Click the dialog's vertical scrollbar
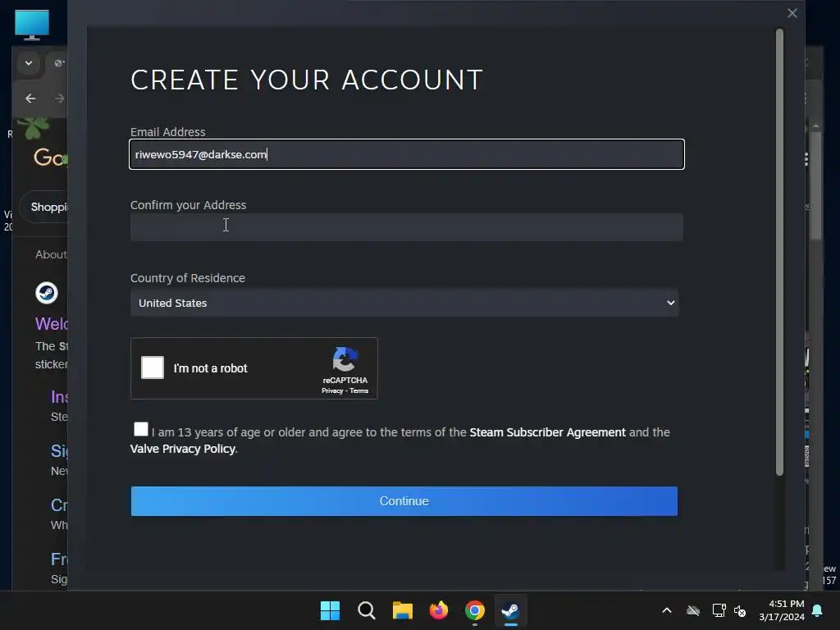840x630 pixels. click(779, 252)
